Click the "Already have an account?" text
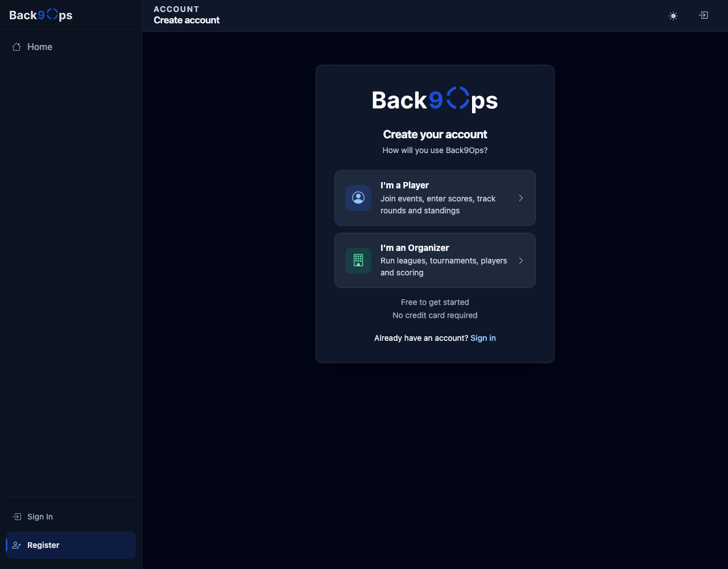This screenshot has height=569, width=728. [421, 338]
